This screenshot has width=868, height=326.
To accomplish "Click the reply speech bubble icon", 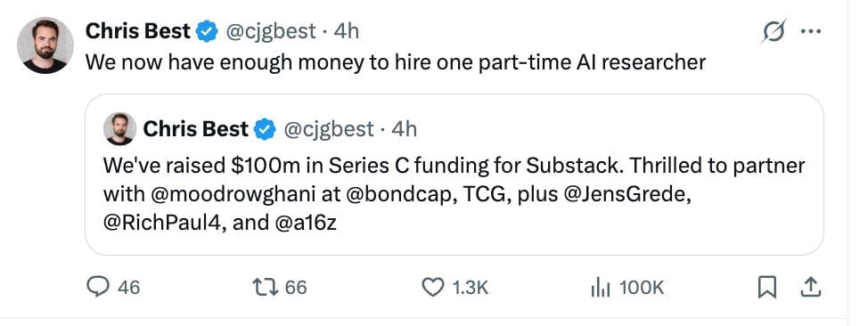I will (x=98, y=287).
